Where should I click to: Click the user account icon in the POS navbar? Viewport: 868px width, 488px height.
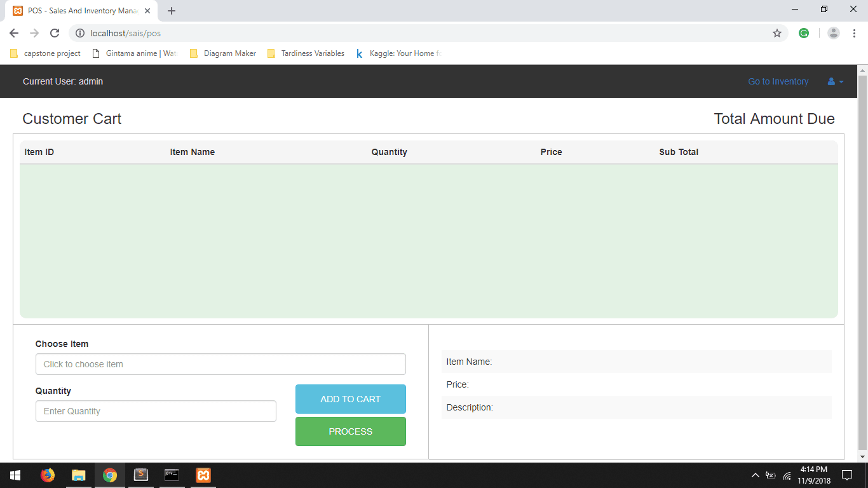tap(831, 81)
